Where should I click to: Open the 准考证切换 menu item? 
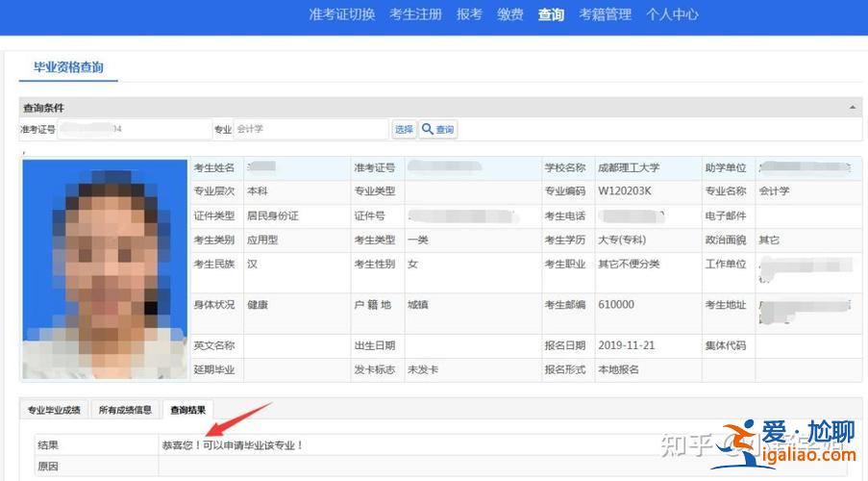(341, 14)
